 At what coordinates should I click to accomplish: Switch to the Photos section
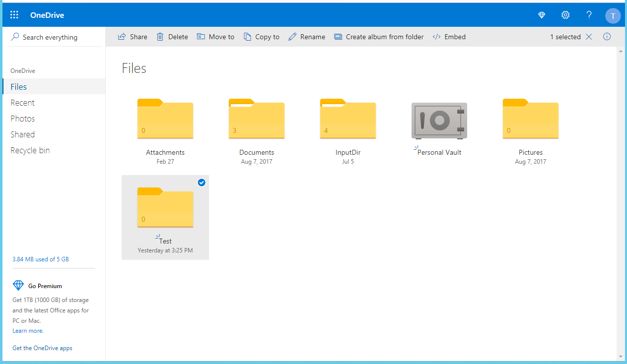tap(22, 118)
